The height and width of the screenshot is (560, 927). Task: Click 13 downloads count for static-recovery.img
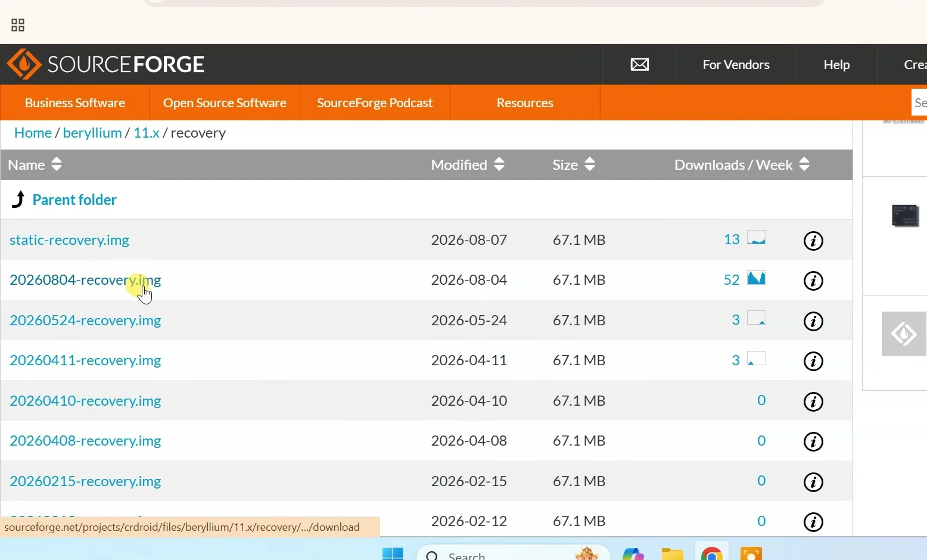732,239
